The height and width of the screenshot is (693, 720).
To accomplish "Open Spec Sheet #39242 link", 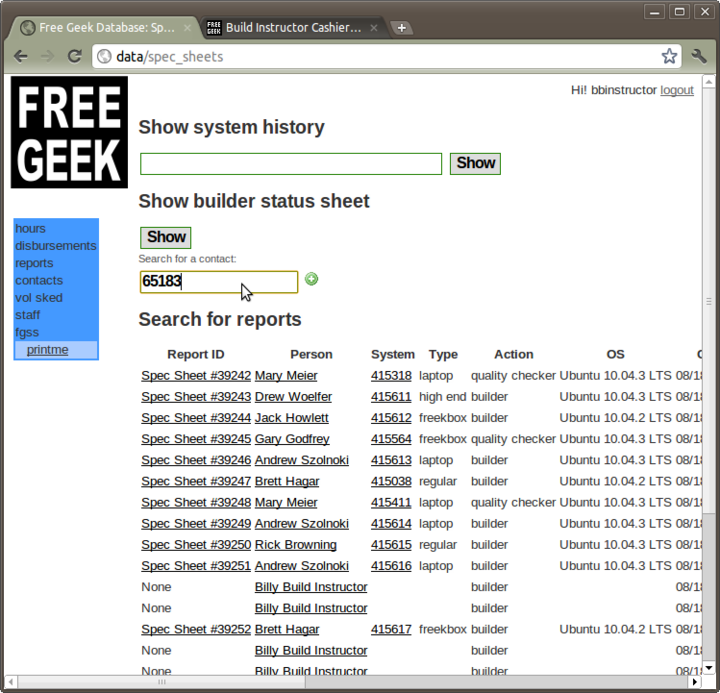I will click(x=196, y=376).
